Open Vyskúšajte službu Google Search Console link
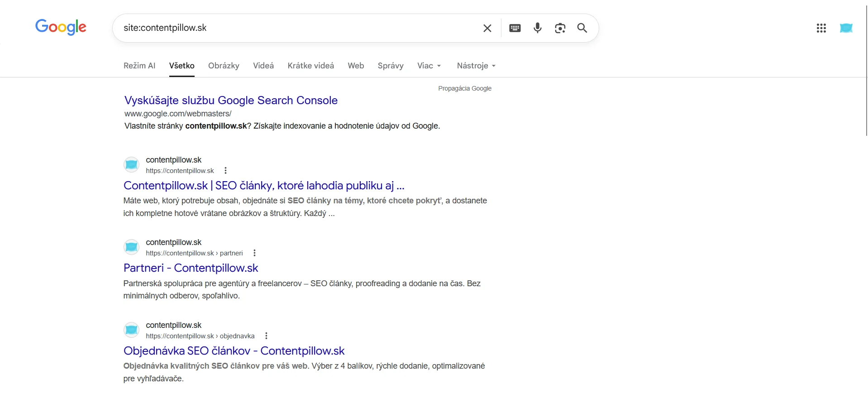The width and height of the screenshot is (868, 394). click(x=231, y=101)
